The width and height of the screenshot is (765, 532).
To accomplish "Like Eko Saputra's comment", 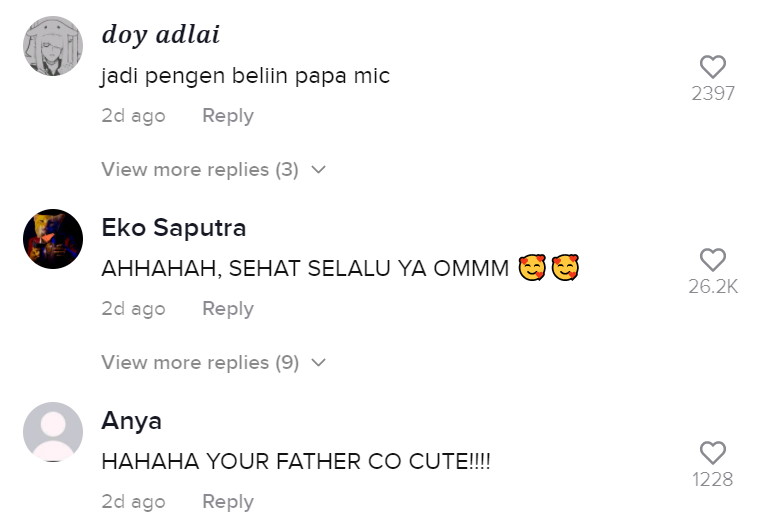I will [x=712, y=260].
